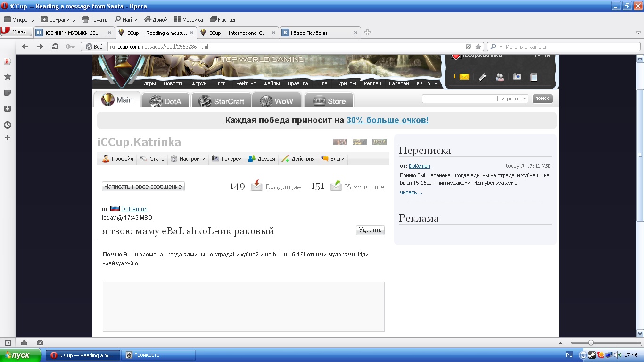Add a panel with the sidebar plus icon
Screen dimensions: 644x362
pos(8,138)
